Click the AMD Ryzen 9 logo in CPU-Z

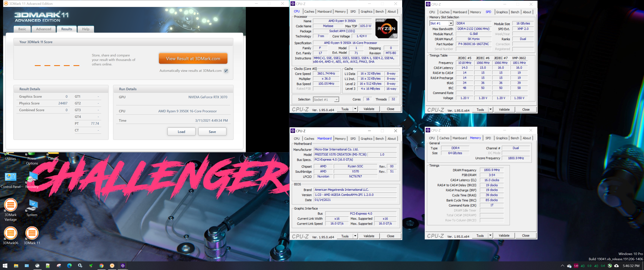click(x=386, y=28)
